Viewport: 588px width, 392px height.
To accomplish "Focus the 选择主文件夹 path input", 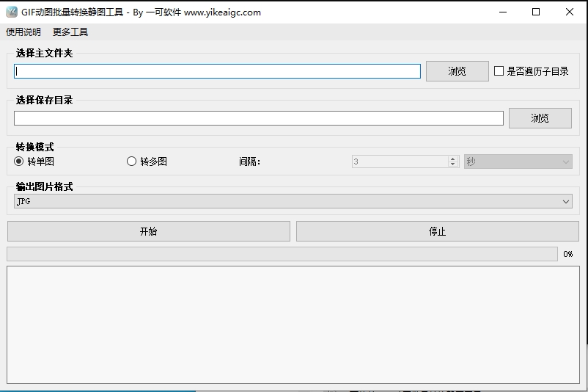I will (x=217, y=71).
